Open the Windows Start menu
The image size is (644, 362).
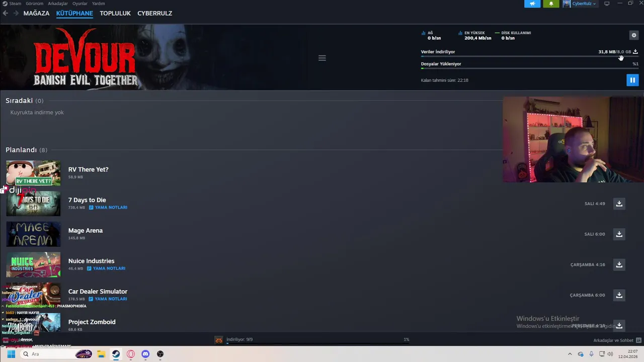pyautogui.click(x=11, y=354)
